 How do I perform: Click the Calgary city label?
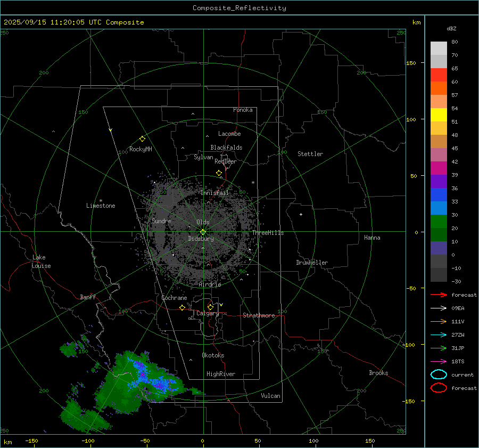point(208,313)
